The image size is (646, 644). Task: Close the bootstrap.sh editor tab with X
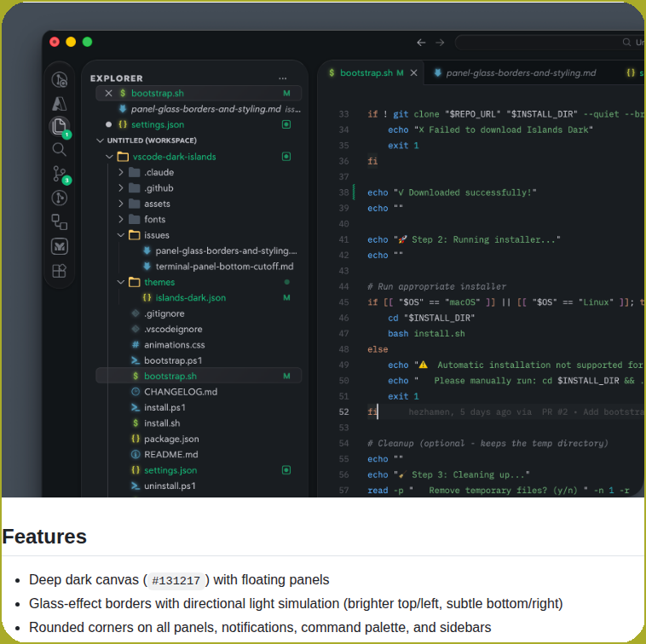click(413, 73)
